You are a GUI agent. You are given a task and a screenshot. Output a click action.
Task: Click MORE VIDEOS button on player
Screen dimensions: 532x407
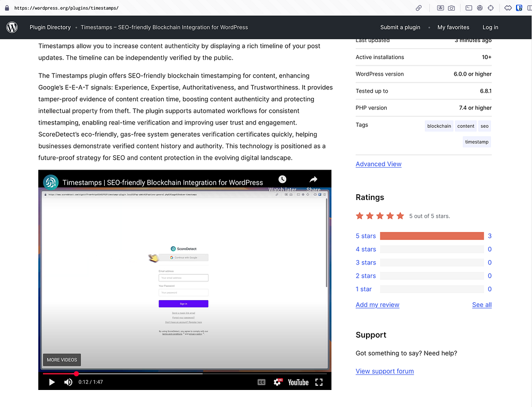(62, 360)
